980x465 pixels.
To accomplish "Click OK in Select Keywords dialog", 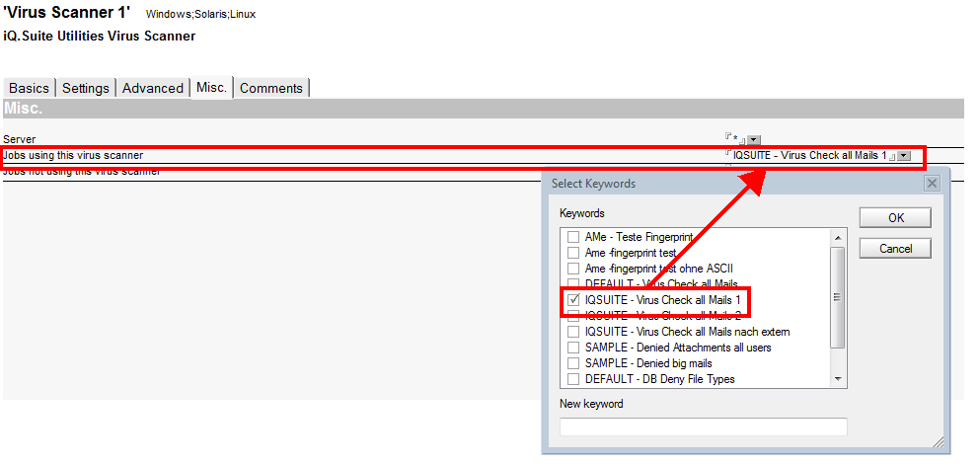I will tap(895, 218).
